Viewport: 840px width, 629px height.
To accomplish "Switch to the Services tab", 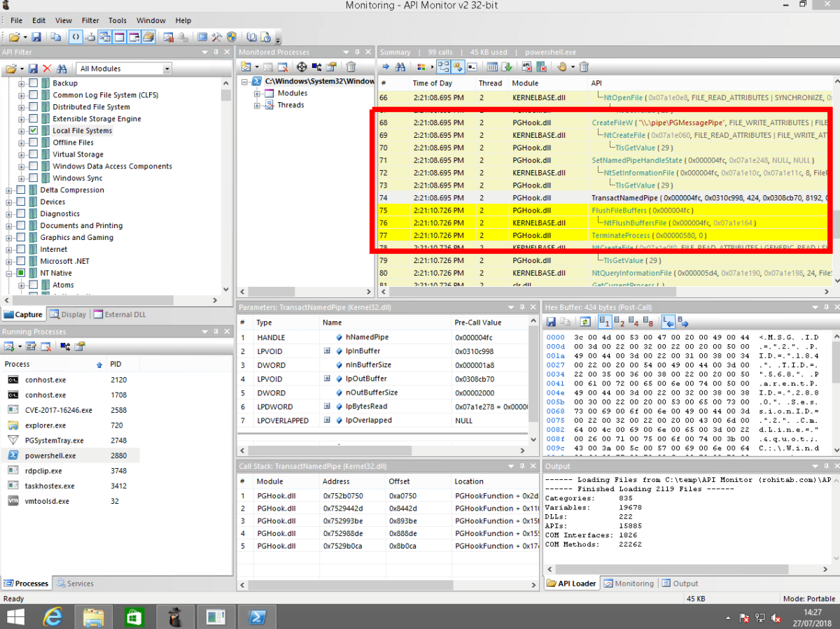I will pos(75,584).
